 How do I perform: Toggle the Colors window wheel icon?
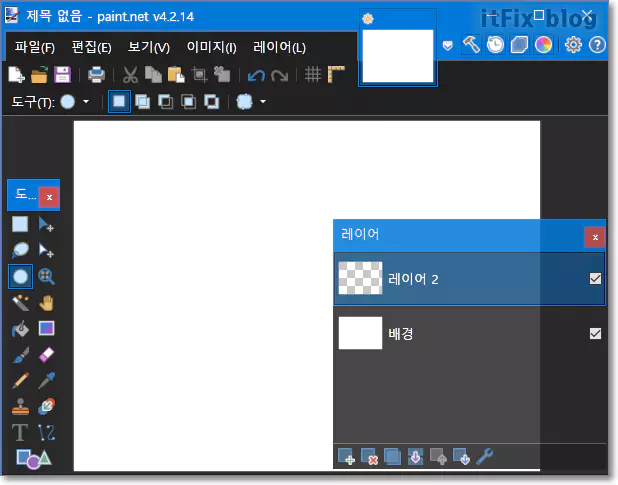tap(543, 45)
